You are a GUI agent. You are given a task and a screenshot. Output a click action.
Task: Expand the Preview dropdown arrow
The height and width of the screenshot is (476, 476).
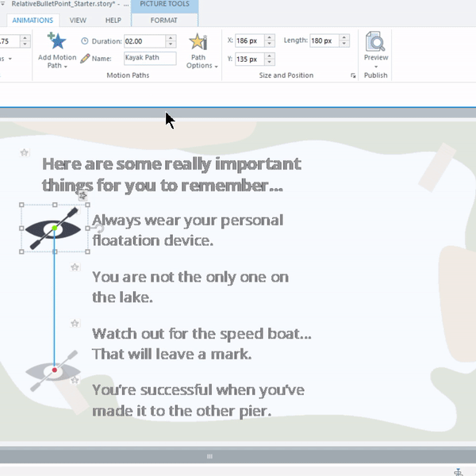(x=376, y=67)
